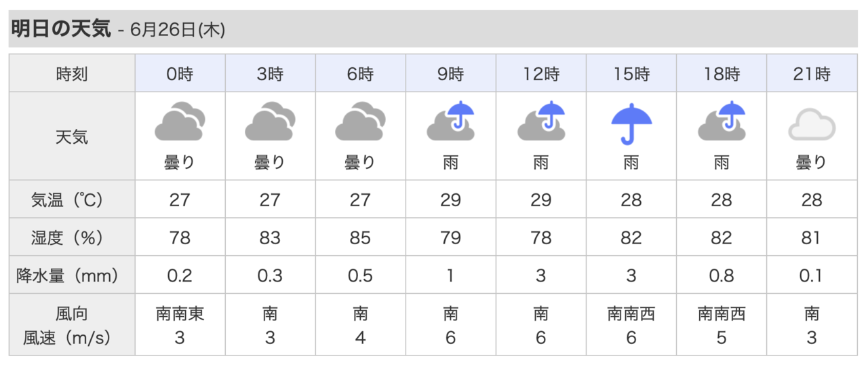The image size is (868, 365).
Task: Click the rain umbrella-cloud icon at 9時
Action: tap(450, 121)
